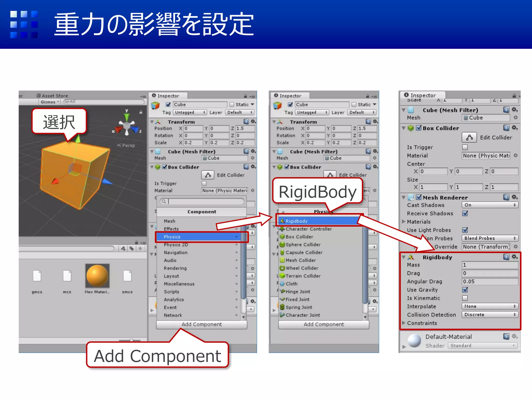Select New Material orange sphere thumbnail
This screenshot has height=399, width=532.
click(x=97, y=276)
